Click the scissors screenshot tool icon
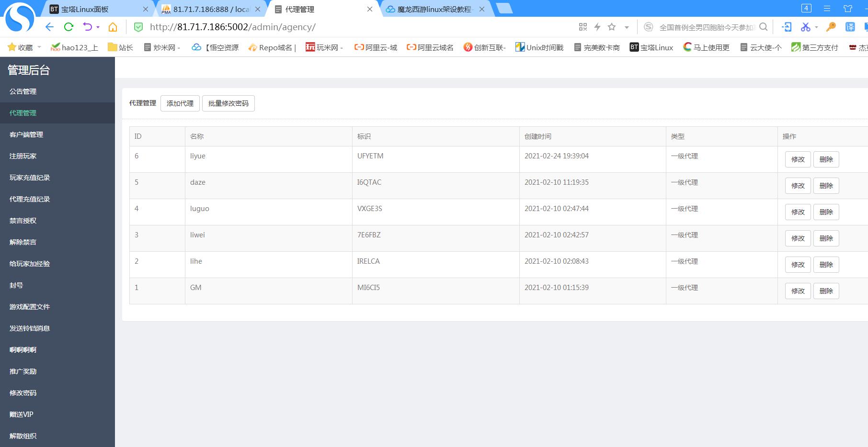Image resolution: width=868 pixels, height=447 pixels. click(x=805, y=27)
